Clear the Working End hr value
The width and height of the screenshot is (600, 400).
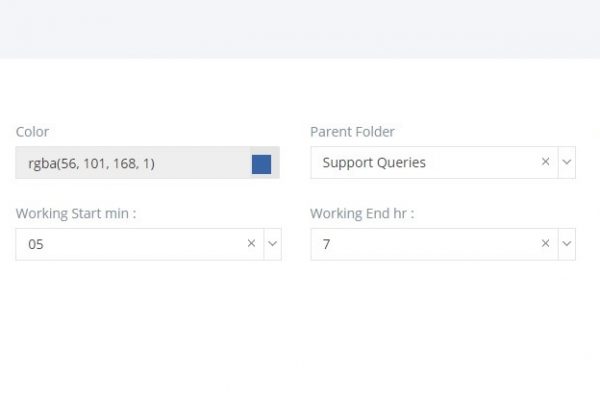(x=546, y=243)
